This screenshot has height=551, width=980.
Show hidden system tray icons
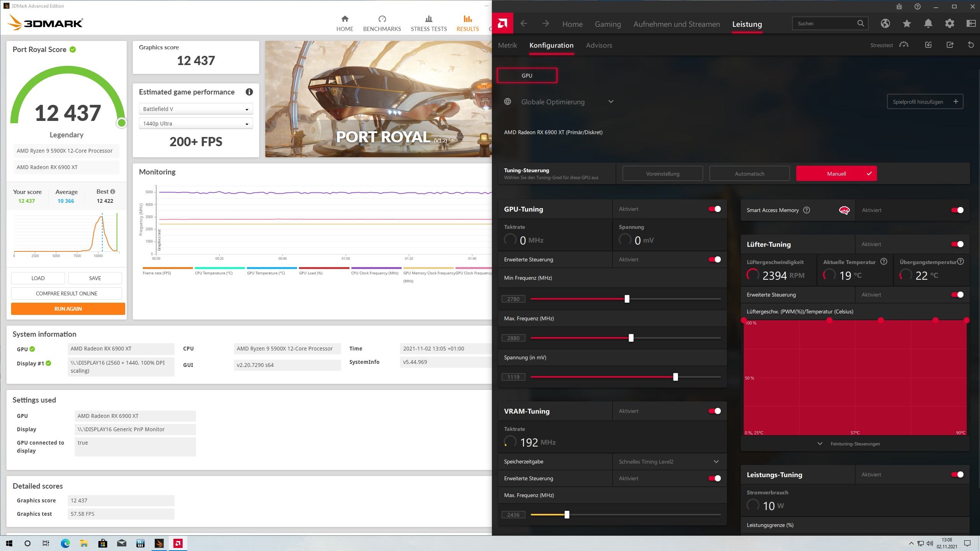pyautogui.click(x=911, y=543)
